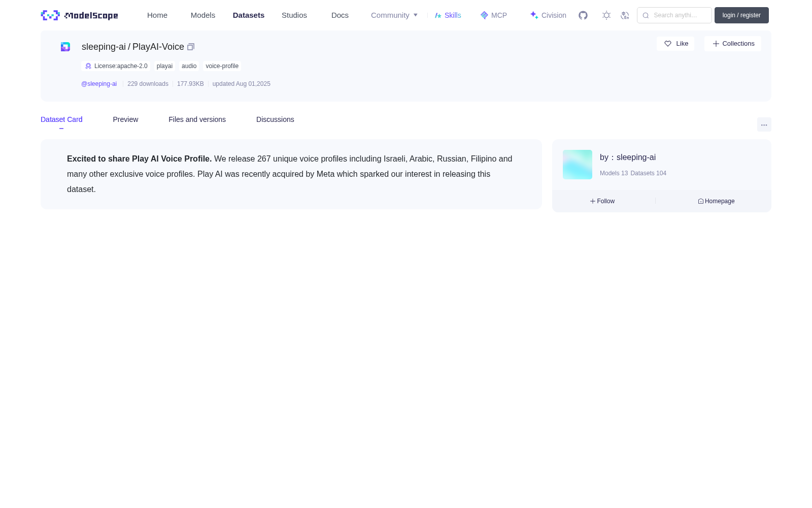The width and height of the screenshot is (812, 508).
Task: Open the three-dot more options menu
Action: pos(764,125)
